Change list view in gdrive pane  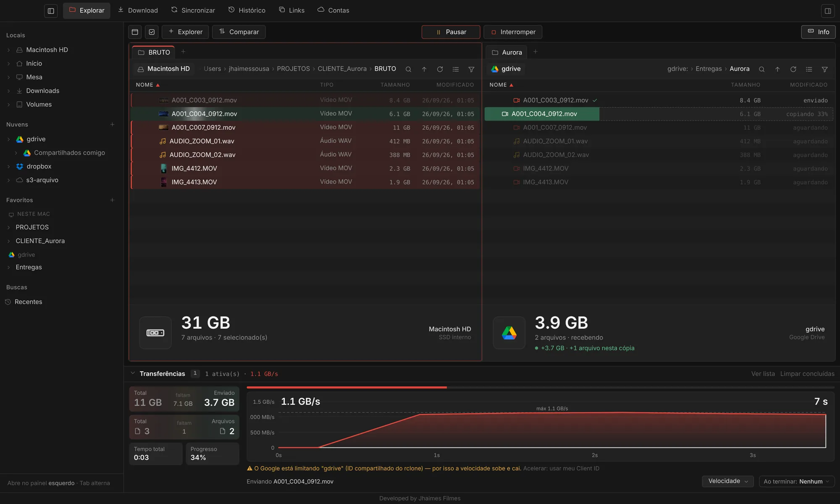809,69
